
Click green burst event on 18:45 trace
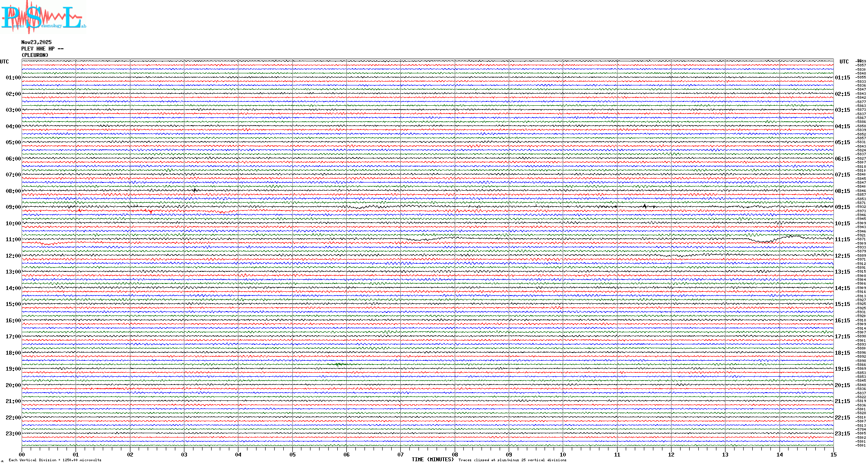click(339, 365)
